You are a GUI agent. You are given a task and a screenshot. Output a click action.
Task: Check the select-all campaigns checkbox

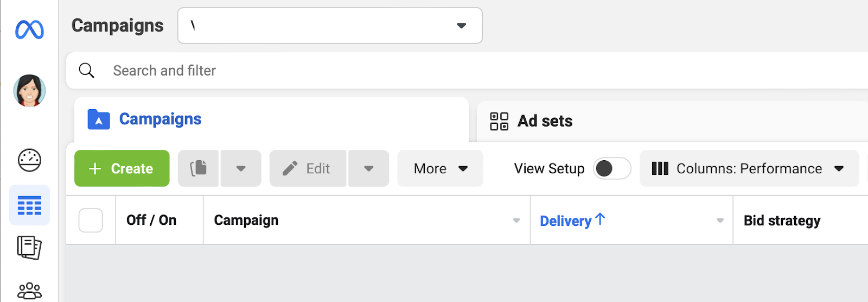click(91, 221)
